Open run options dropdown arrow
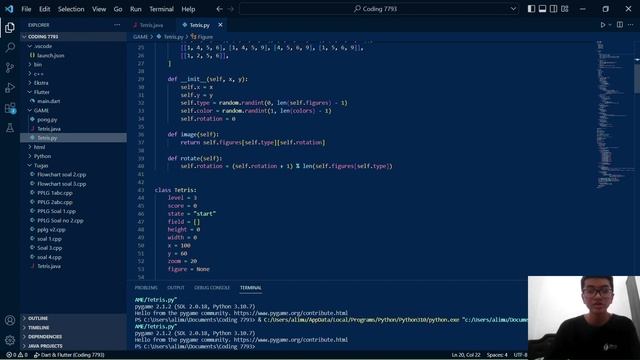 pyautogui.click(x=610, y=25)
